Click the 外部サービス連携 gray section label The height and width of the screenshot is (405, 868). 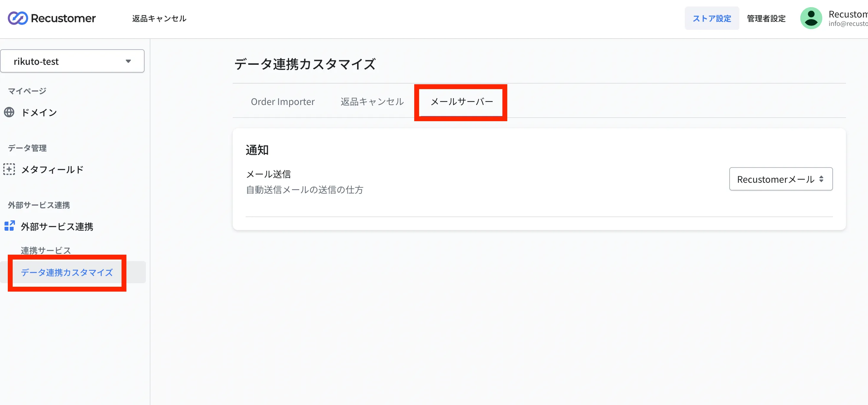click(x=39, y=205)
